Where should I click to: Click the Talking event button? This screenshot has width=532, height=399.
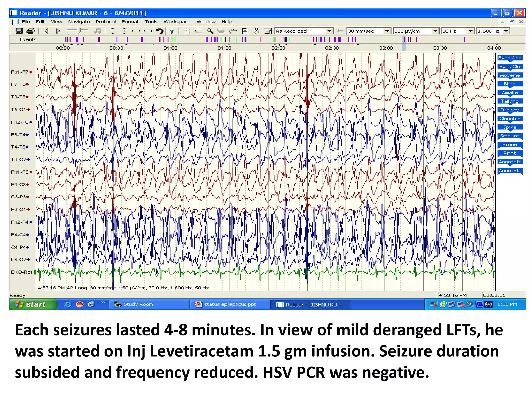click(510, 101)
